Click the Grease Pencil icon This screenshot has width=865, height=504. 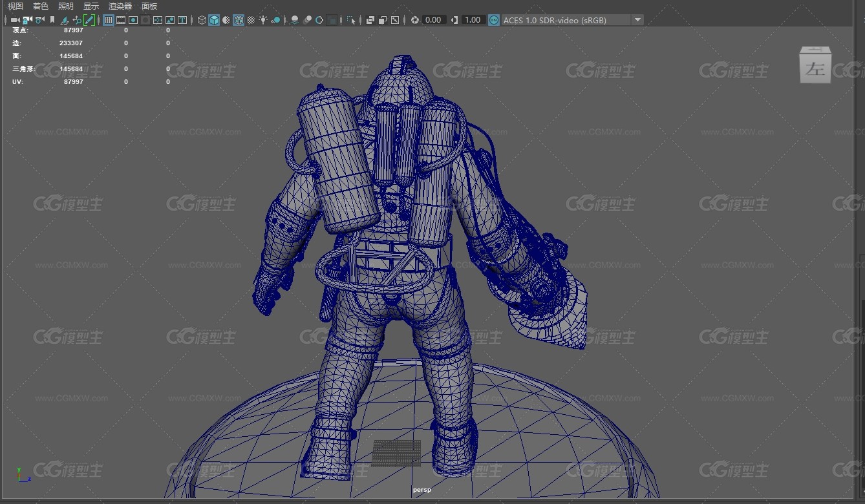[89, 20]
